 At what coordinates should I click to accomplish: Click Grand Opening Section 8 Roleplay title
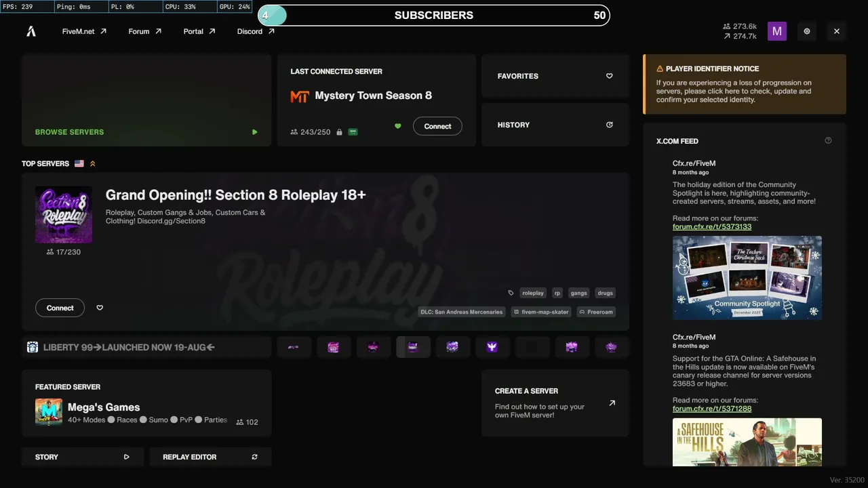pos(236,195)
